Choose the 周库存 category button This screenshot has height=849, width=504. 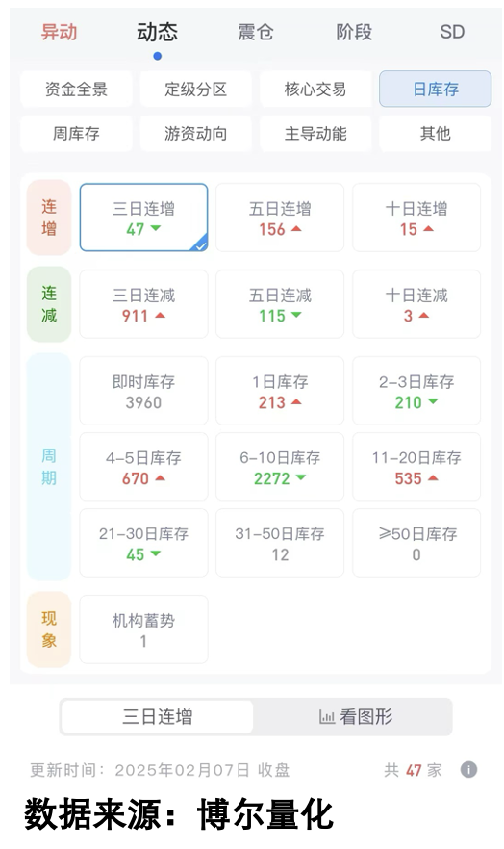point(76,133)
